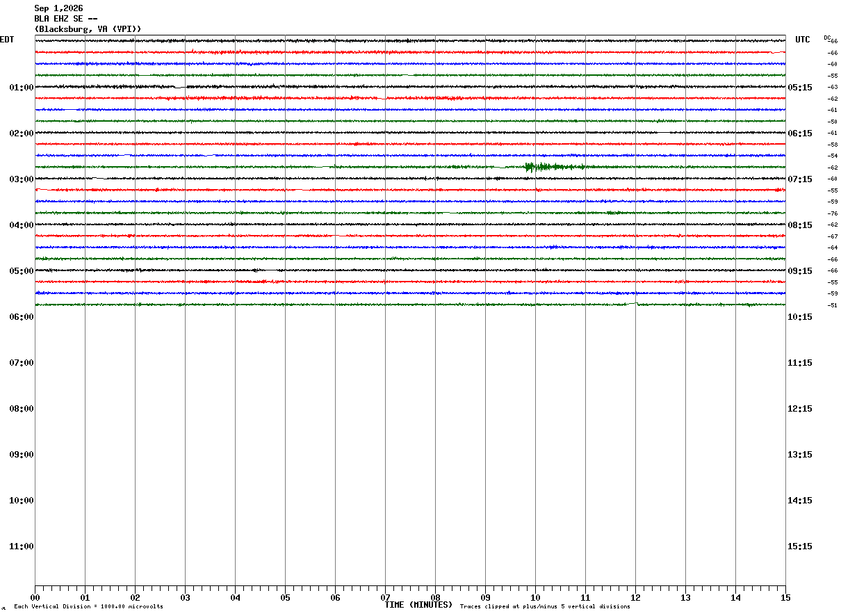
Task: Click the 06:00 EDT time label
Action: (21, 317)
